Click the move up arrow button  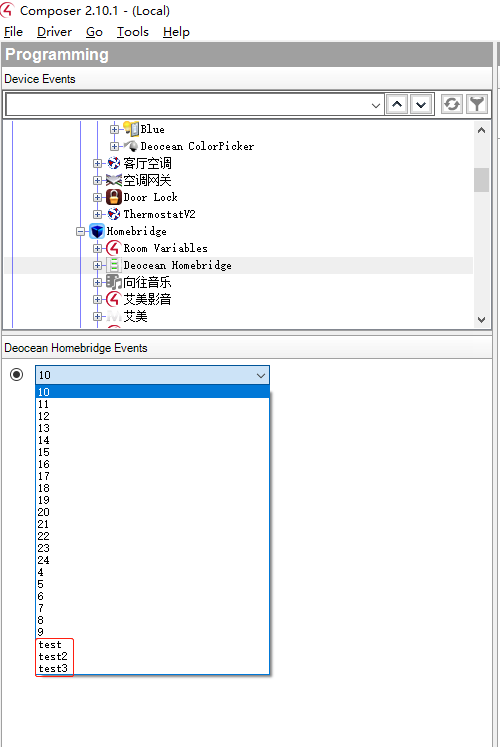[397, 104]
